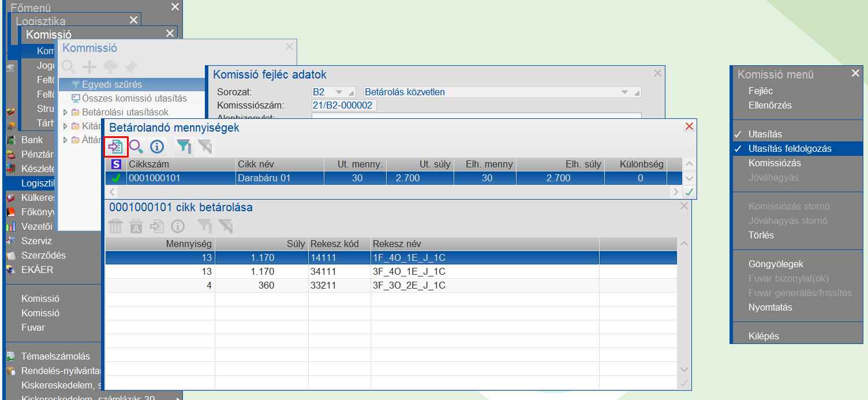This screenshot has width=868, height=400.
Task: Click the trash bin with letter A icon
Action: 136,226
